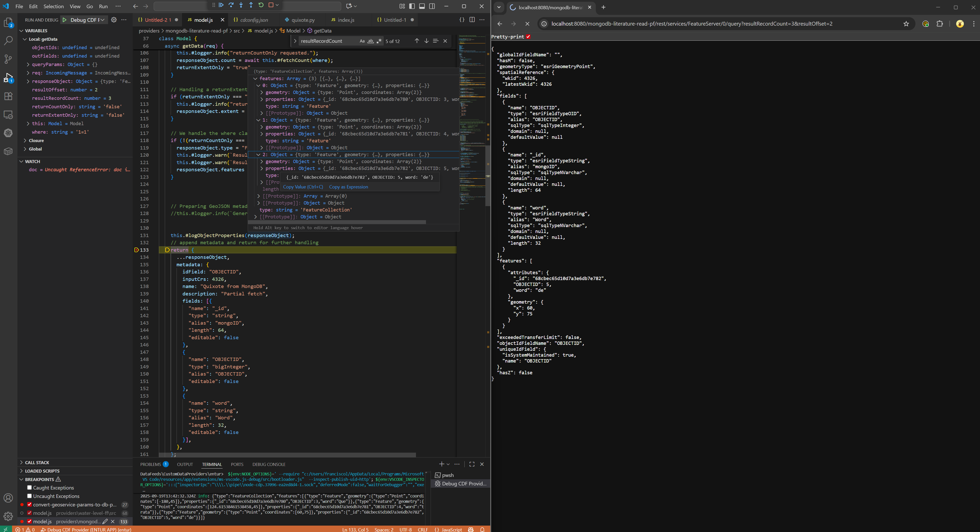Restart the debug session
Screen dimensions: 980x532
[261, 5]
